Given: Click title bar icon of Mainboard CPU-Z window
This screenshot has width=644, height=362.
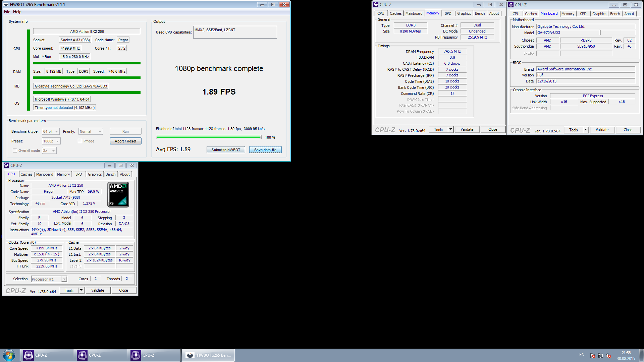Looking at the screenshot, I should [x=511, y=5].
